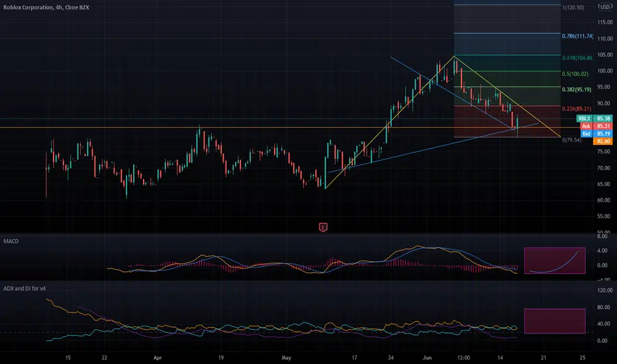The width and height of the screenshot is (617, 364).
Task: Click the 60.00 price axis label
Action: [605, 201]
